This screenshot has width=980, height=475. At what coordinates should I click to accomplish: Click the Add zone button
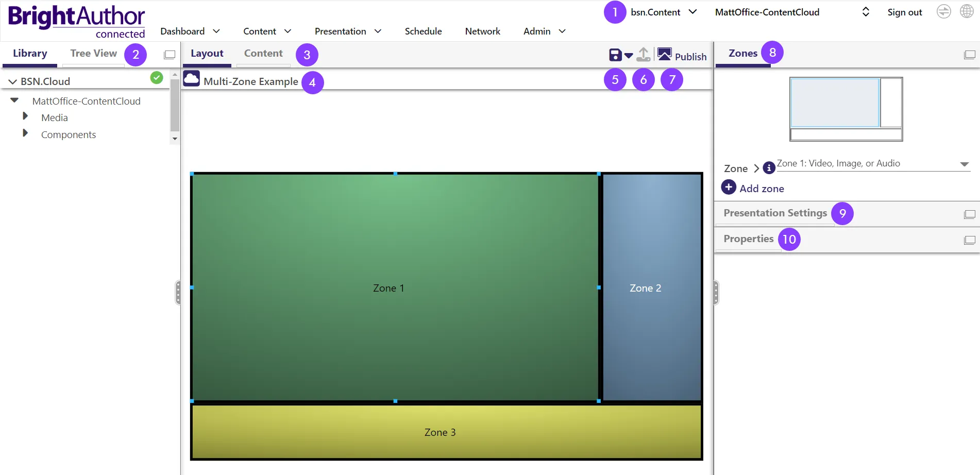tap(753, 188)
